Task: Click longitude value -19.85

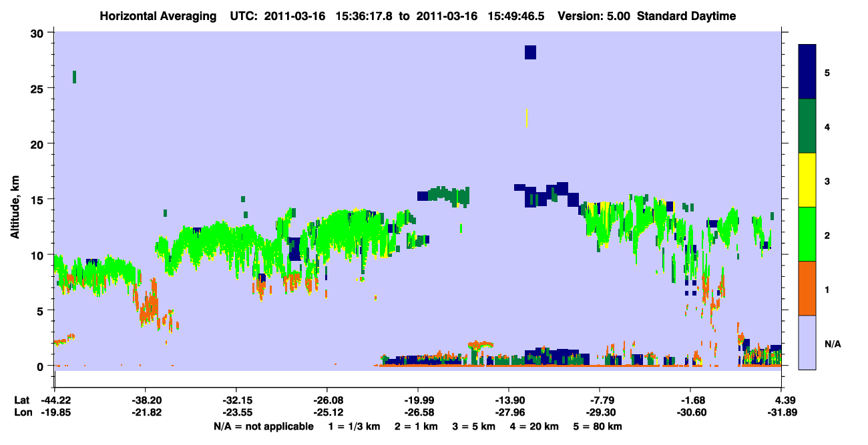Action: click(55, 412)
